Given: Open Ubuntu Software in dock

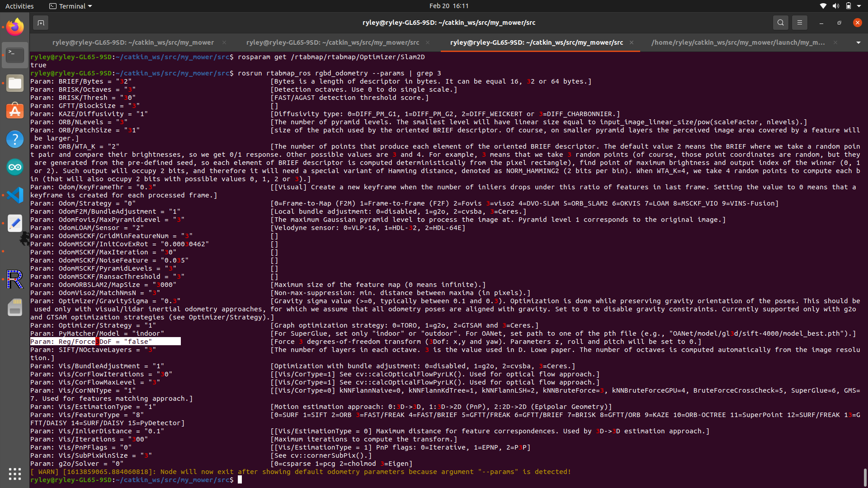Looking at the screenshot, I should click(15, 111).
